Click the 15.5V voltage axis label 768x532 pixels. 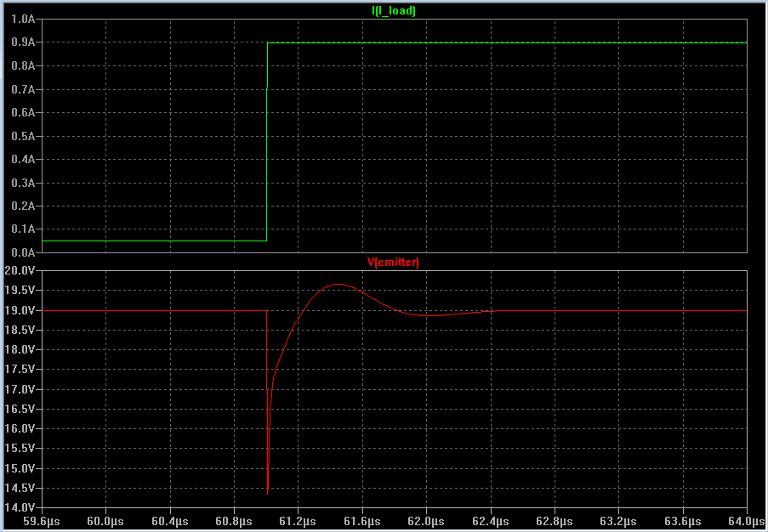point(21,449)
